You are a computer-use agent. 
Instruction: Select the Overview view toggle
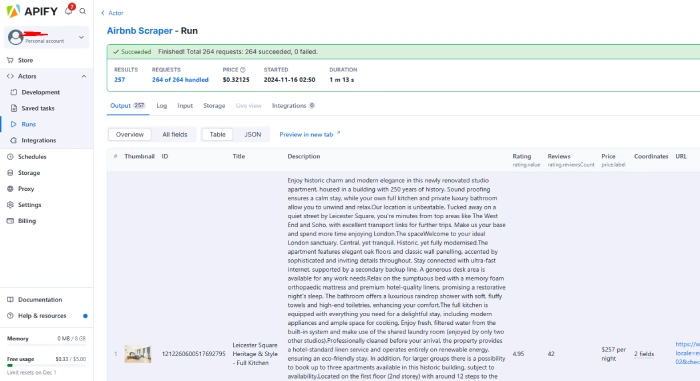(129, 134)
